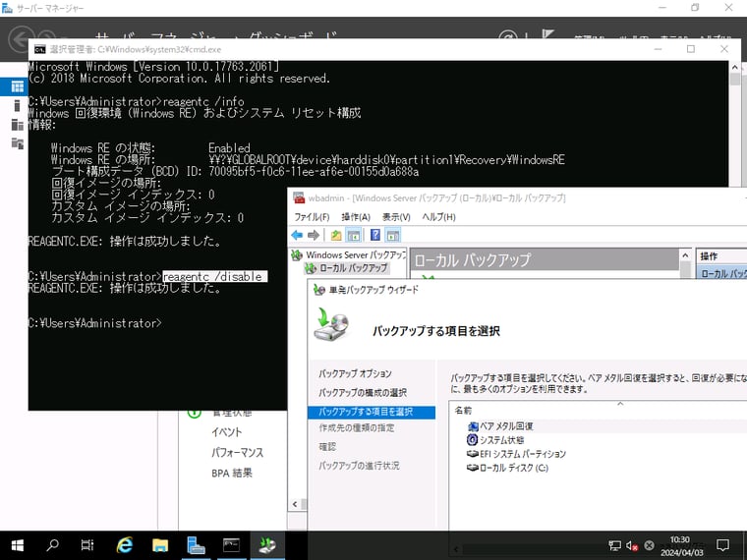Select ローカル ディスク (C:) item
Screen dimensions: 747x560
pyautogui.click(x=513, y=468)
